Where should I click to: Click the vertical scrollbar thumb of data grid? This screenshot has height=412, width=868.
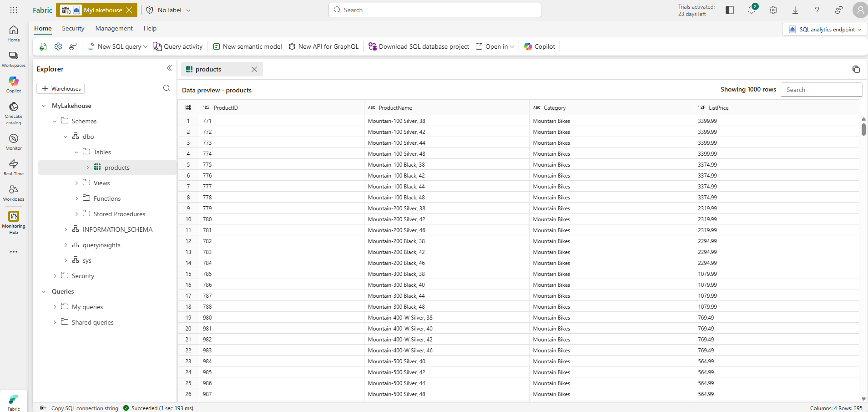click(863, 129)
